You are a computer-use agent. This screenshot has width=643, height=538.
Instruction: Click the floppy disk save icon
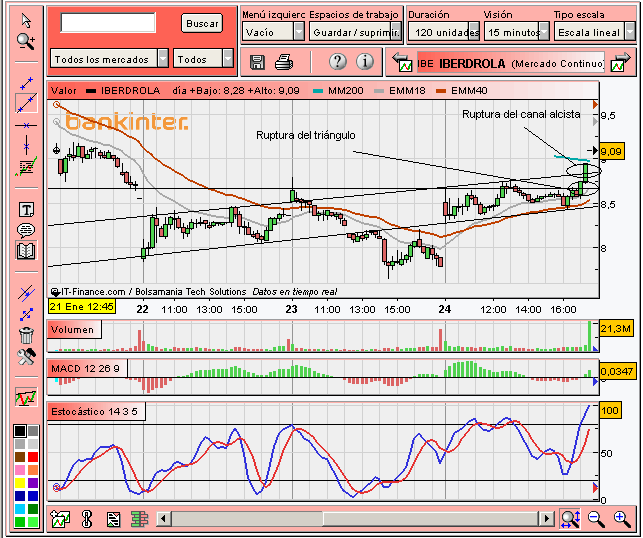click(257, 62)
